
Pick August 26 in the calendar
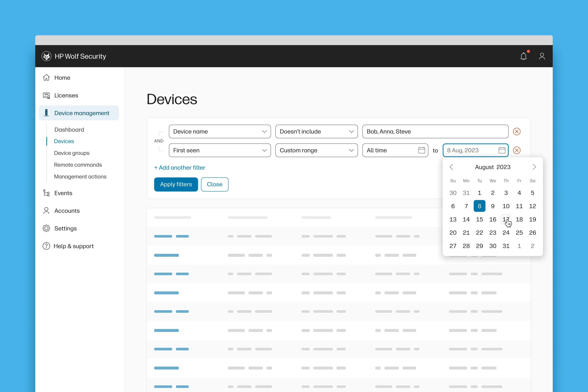[x=532, y=232]
